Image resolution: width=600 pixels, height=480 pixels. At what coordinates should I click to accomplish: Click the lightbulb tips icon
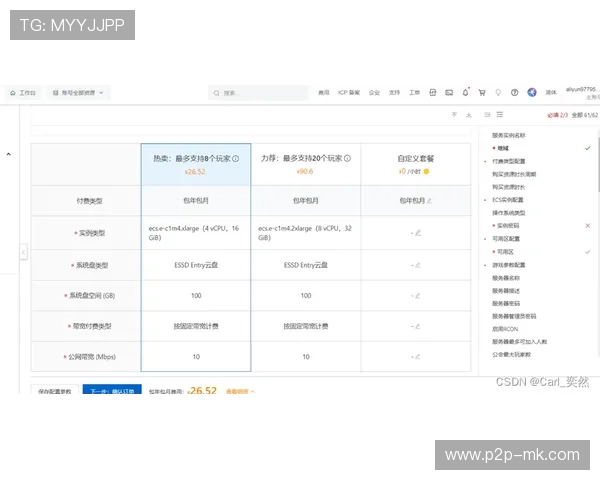coord(498,93)
